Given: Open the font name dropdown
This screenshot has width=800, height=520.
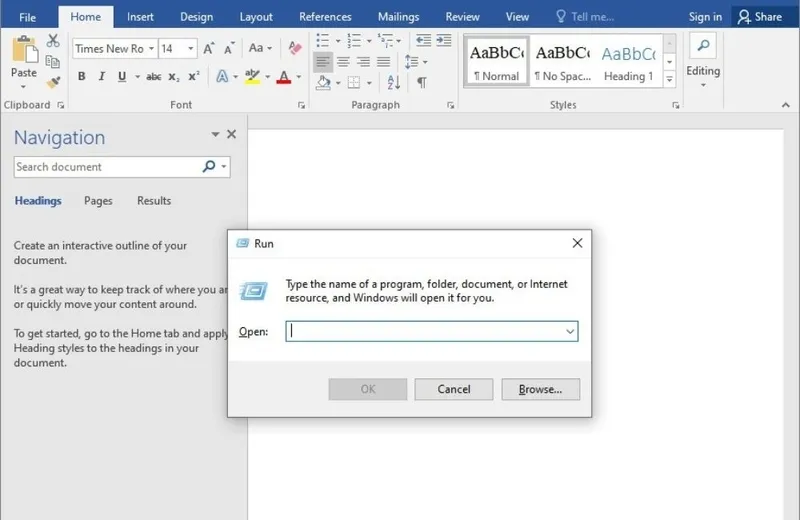Looking at the screenshot, I should (152, 48).
